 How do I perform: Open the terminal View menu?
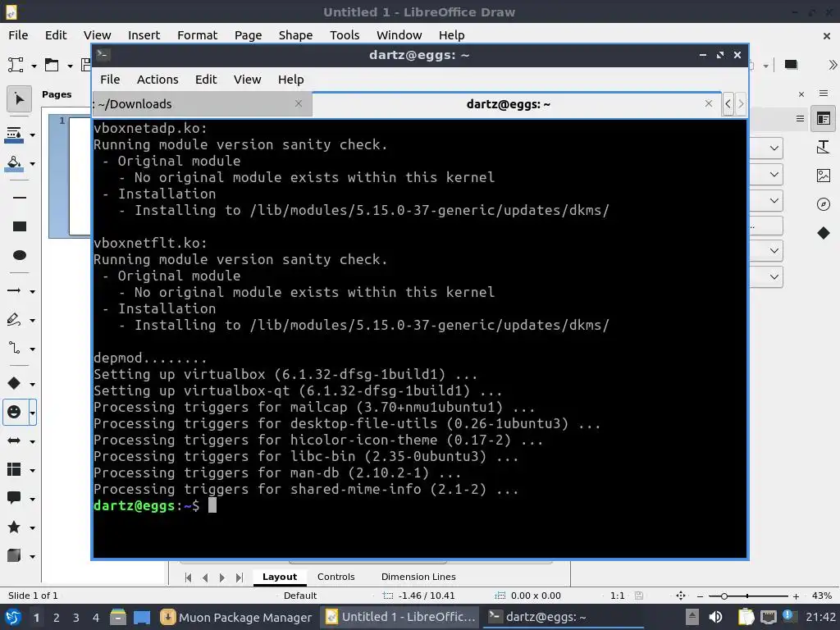point(247,80)
